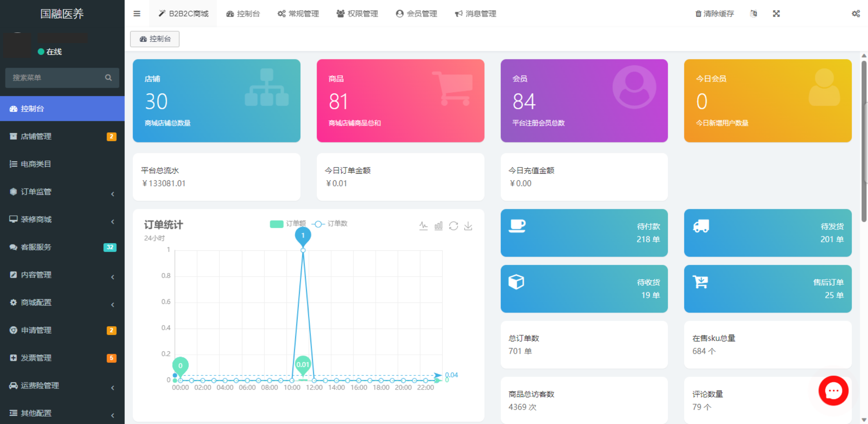Select 会员管理 top menu
The height and width of the screenshot is (424, 868).
tap(416, 14)
